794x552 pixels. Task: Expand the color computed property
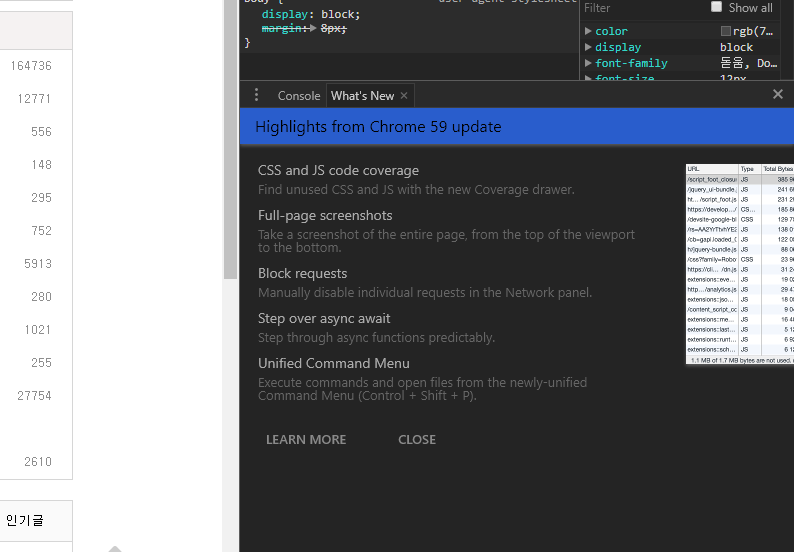[x=588, y=32]
